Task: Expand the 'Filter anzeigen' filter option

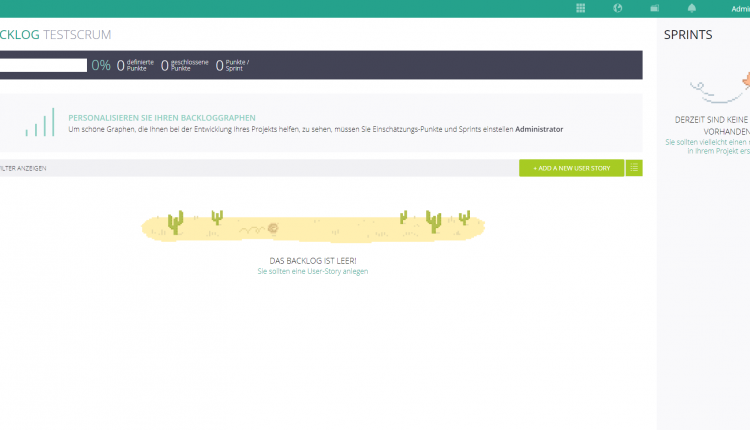Action: [x=23, y=168]
